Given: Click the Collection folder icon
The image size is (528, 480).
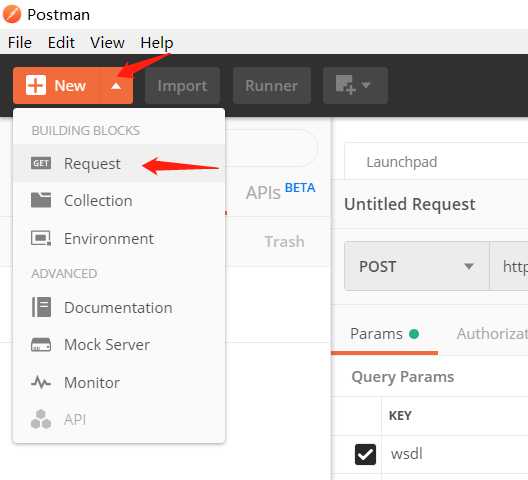Looking at the screenshot, I should pos(41,200).
